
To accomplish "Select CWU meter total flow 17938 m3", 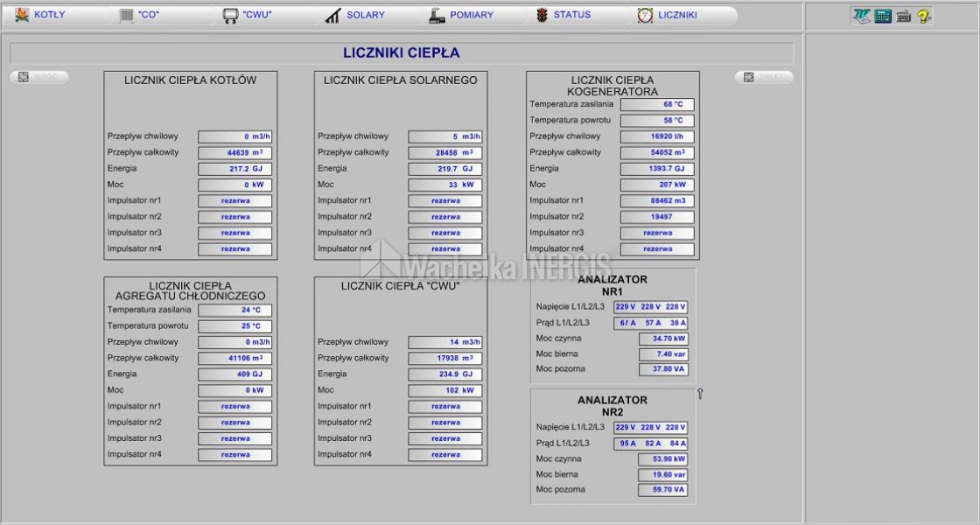I will pos(445,359).
